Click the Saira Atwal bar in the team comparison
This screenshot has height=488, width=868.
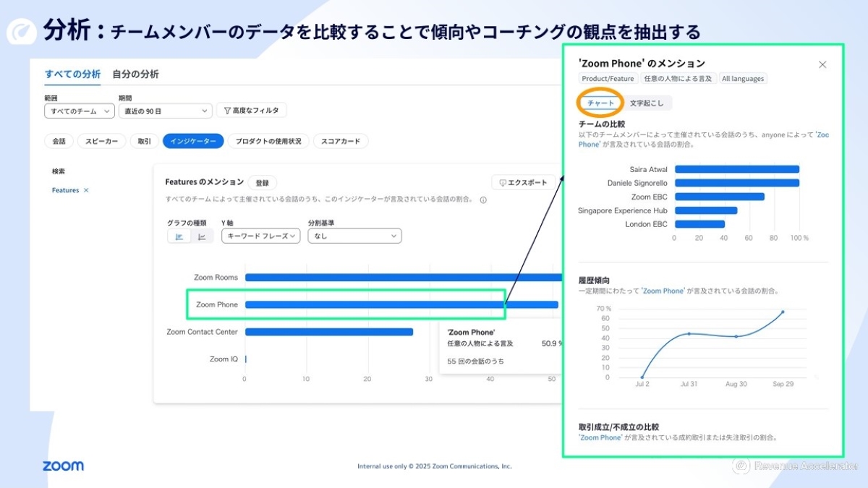click(x=737, y=169)
